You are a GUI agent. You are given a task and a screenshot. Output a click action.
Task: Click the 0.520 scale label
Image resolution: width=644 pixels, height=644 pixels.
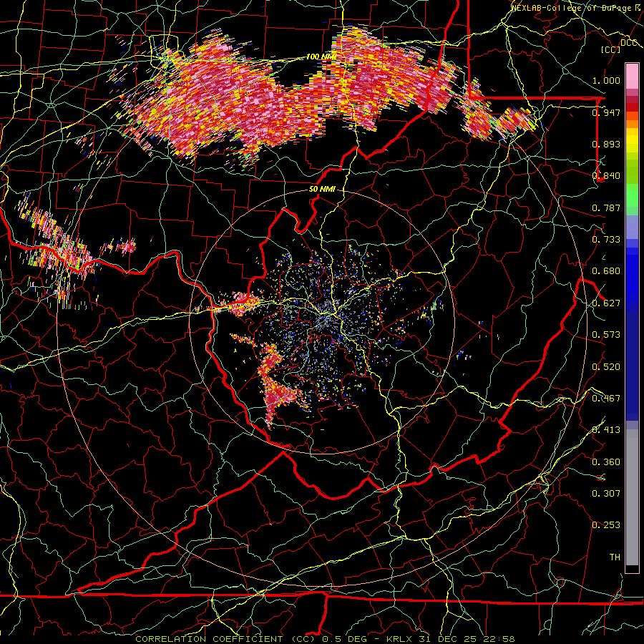pos(606,367)
